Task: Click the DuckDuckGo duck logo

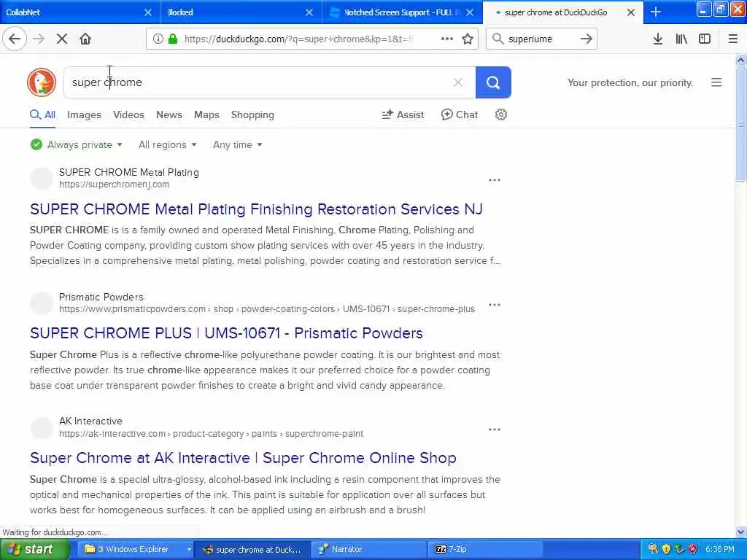Action: [42, 82]
